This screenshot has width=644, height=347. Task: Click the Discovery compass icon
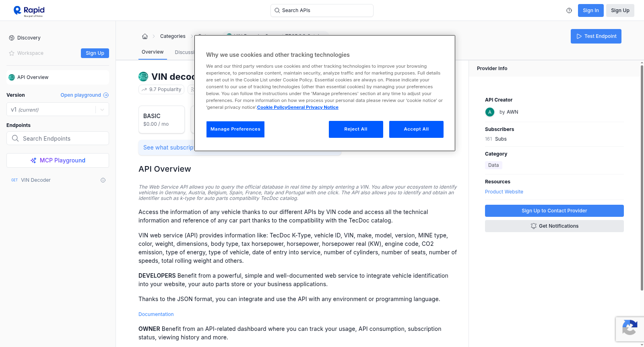click(12, 38)
